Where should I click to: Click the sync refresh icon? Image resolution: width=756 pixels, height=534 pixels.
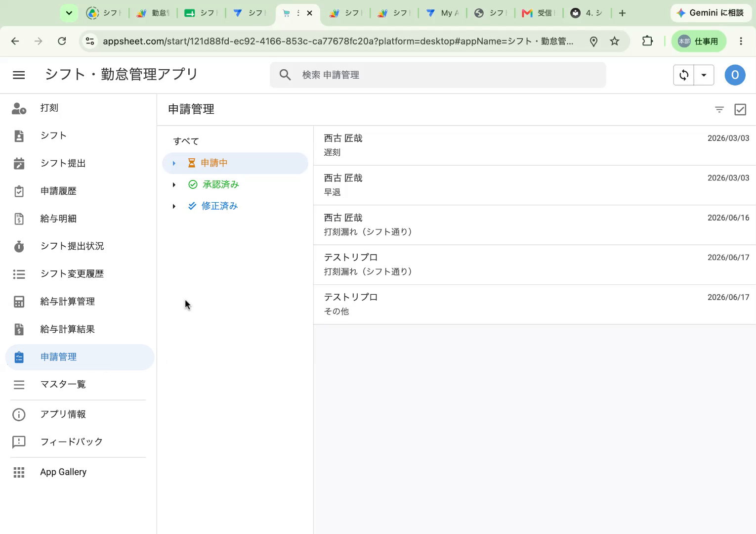click(x=684, y=75)
